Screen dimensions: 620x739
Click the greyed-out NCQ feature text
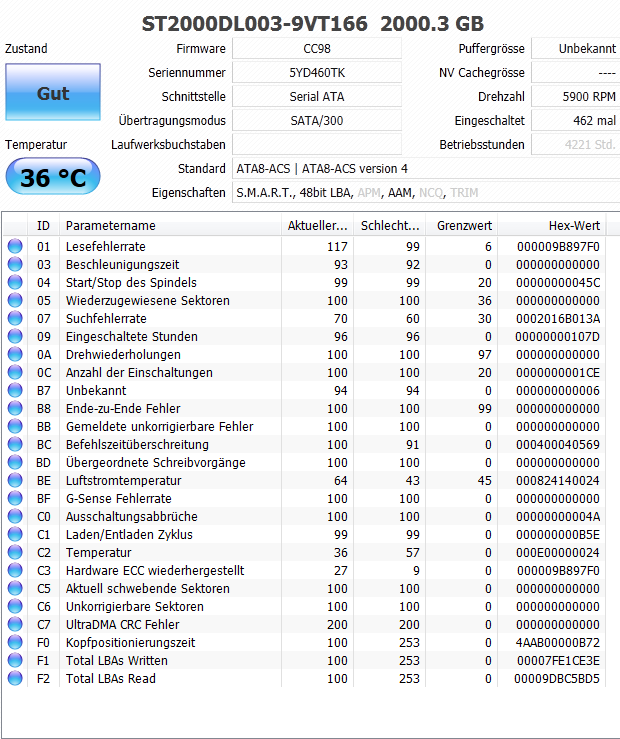[431, 193]
